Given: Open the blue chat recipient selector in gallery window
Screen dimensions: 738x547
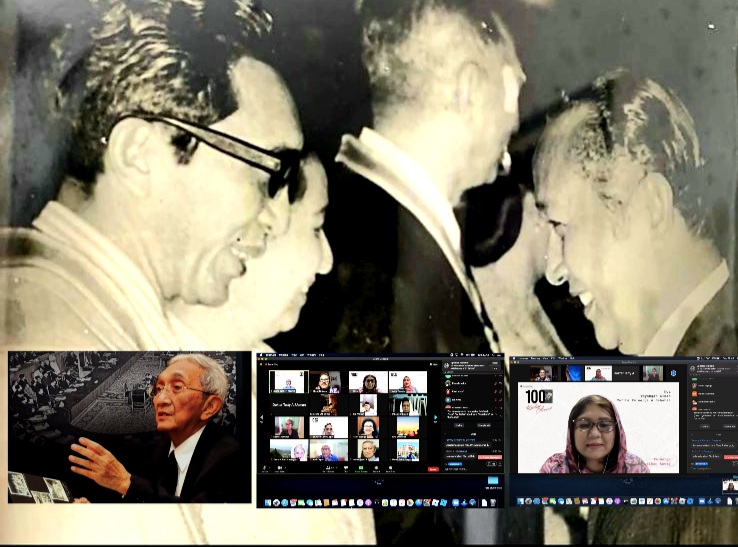Looking at the screenshot, I should coord(455,464).
